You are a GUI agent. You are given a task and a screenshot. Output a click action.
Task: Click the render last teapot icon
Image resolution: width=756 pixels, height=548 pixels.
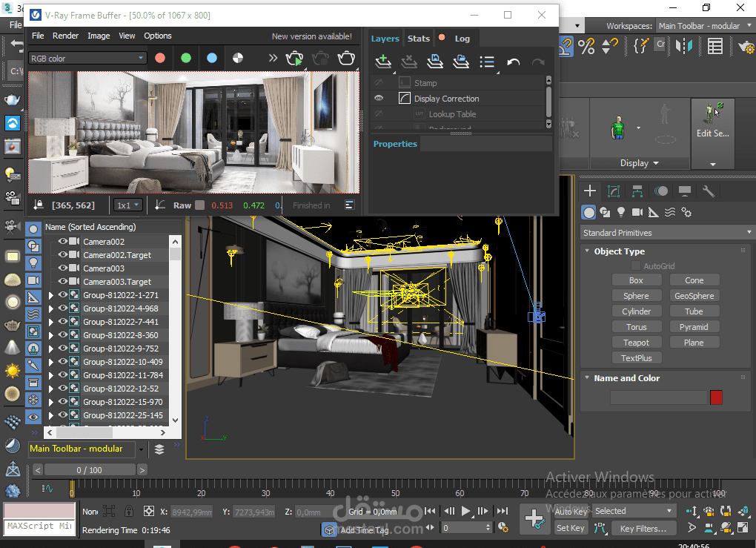[x=346, y=59]
